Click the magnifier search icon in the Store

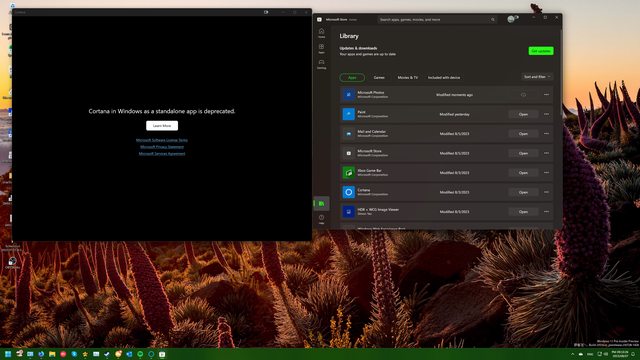tap(493, 20)
